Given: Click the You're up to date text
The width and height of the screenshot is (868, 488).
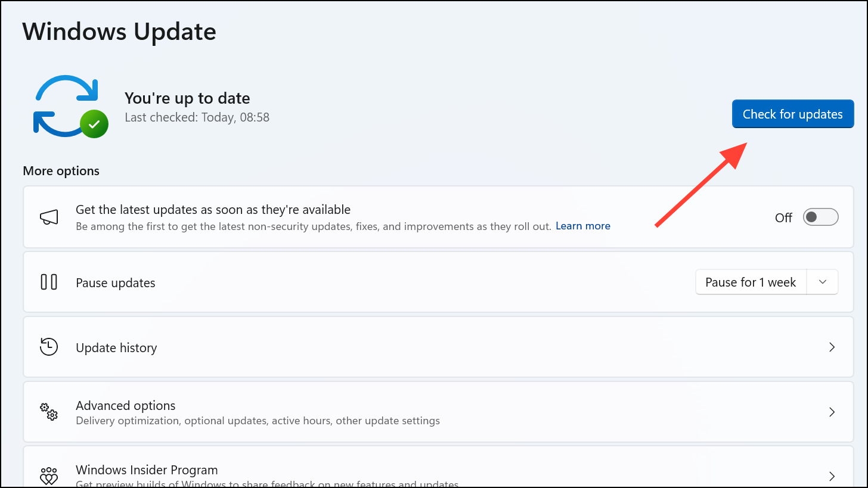Looking at the screenshot, I should point(187,98).
